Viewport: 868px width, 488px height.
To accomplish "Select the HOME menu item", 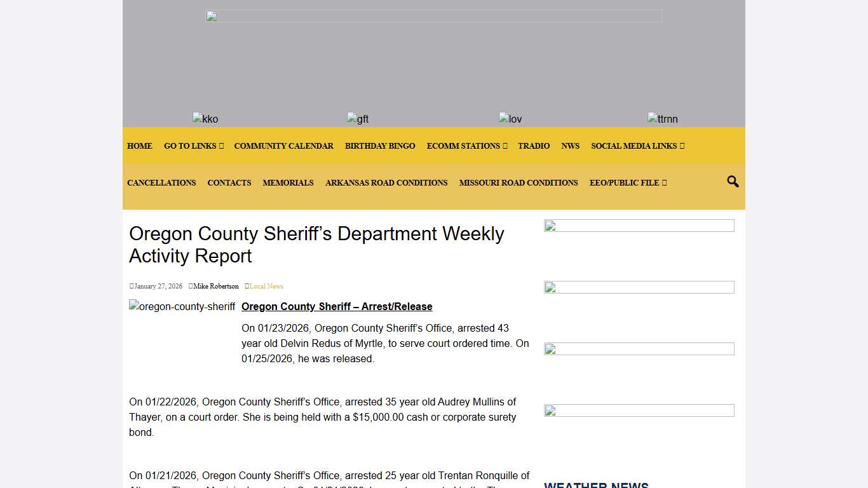I will 139,146.
